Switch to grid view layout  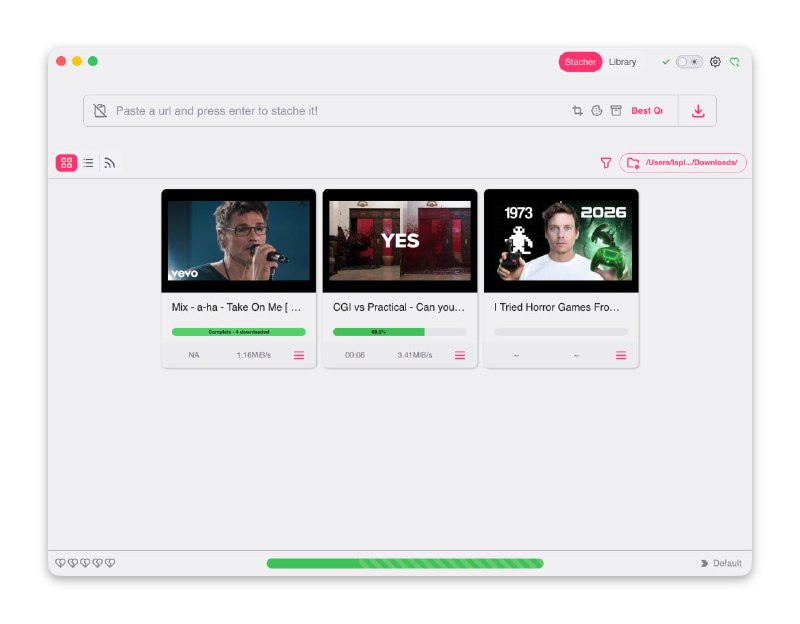66,163
